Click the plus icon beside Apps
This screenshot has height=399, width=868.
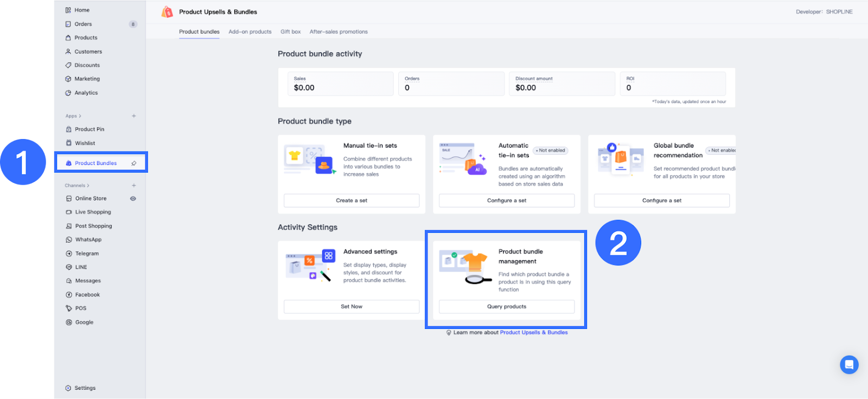pos(134,116)
